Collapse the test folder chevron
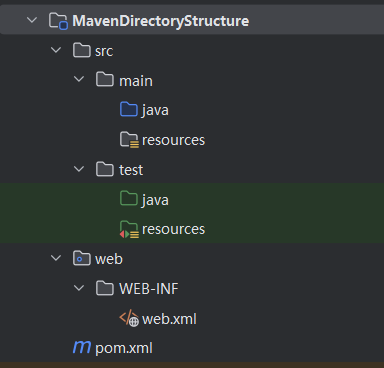This screenshot has height=368, width=384. click(79, 169)
